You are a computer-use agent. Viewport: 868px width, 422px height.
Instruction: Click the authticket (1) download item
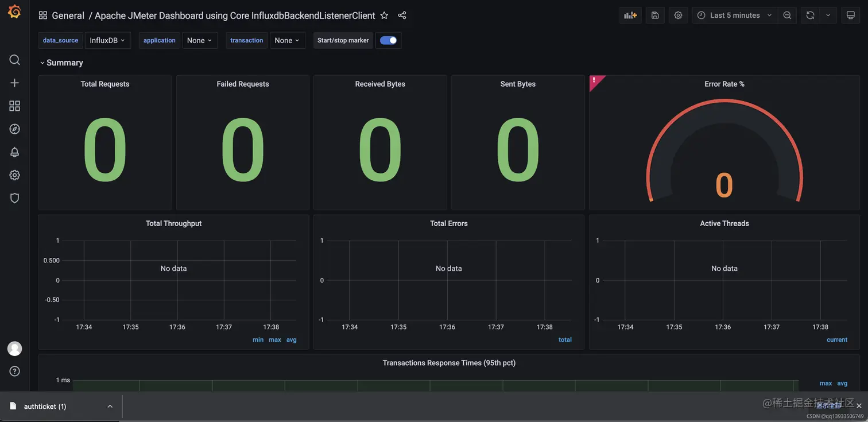[62, 406]
